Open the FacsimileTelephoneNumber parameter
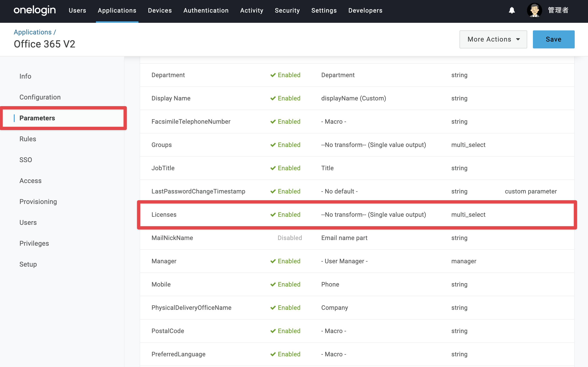This screenshot has width=588, height=367. pyautogui.click(x=357, y=122)
